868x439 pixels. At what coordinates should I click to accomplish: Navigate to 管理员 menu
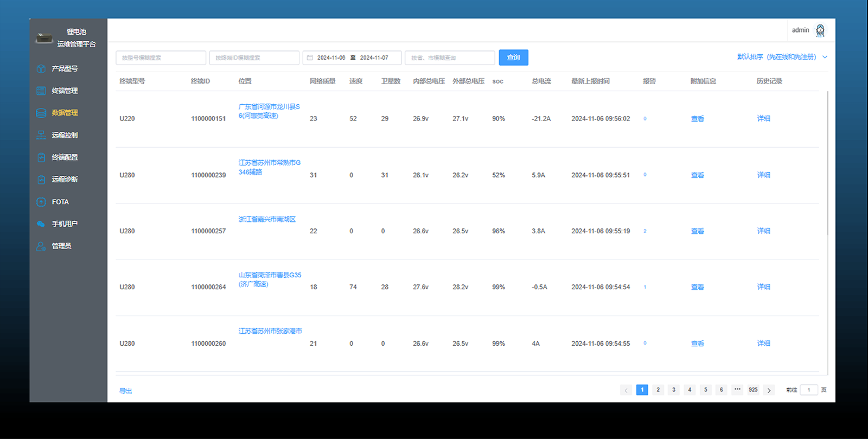pyautogui.click(x=61, y=246)
